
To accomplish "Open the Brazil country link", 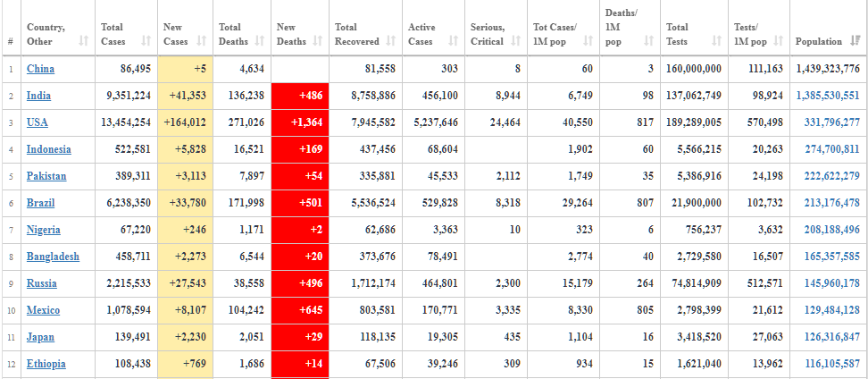I will (40, 203).
